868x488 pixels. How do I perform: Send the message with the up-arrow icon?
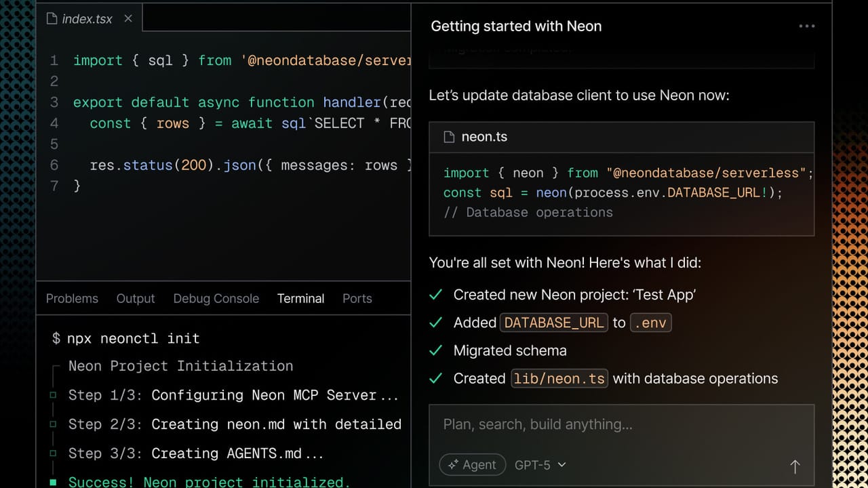coord(795,466)
